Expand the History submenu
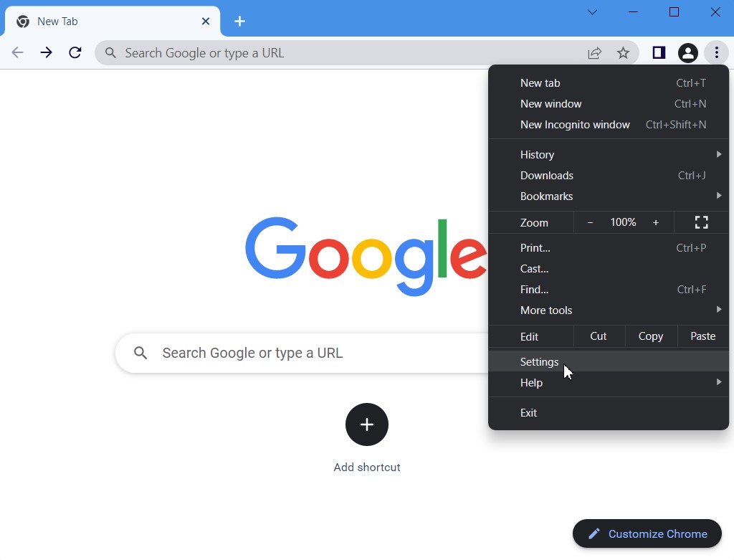The width and height of the screenshot is (734, 560). pos(608,154)
